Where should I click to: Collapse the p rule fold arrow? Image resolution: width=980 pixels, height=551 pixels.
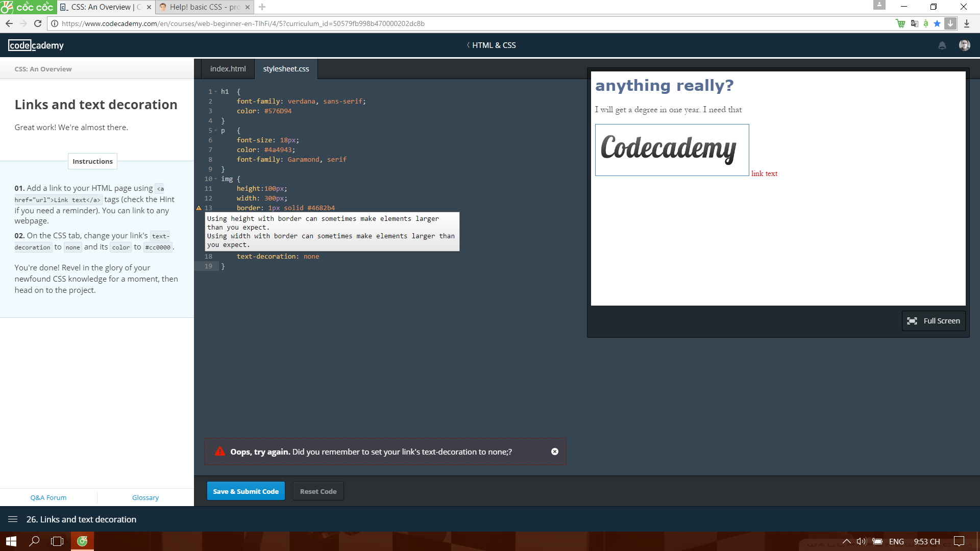pyautogui.click(x=216, y=131)
